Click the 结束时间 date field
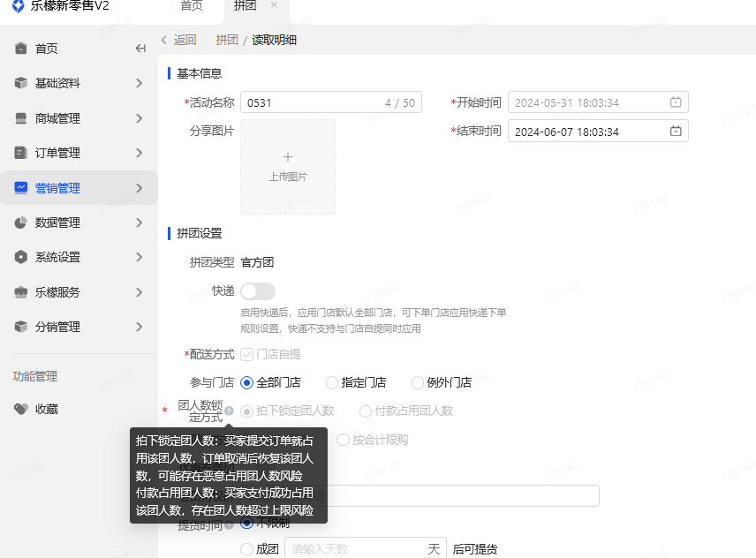 [598, 131]
